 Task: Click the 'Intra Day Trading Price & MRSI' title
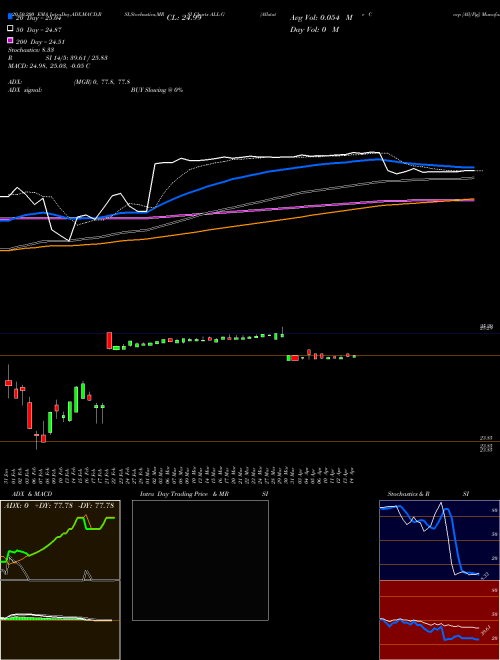pyautogui.click(x=204, y=494)
